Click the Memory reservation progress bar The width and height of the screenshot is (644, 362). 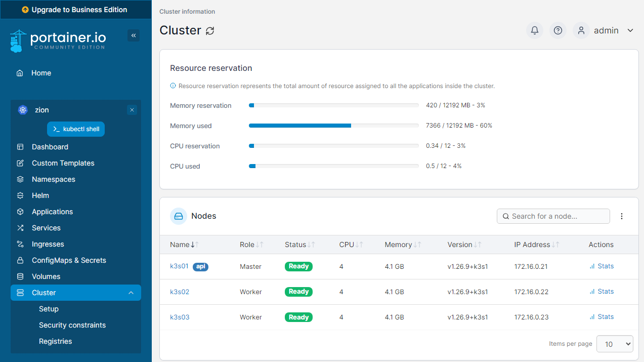tap(334, 105)
